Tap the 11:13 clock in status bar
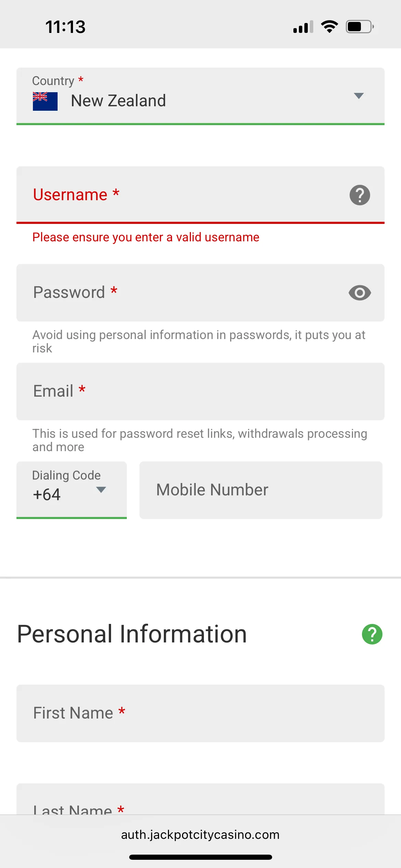The width and height of the screenshot is (401, 868). pyautogui.click(x=65, y=27)
